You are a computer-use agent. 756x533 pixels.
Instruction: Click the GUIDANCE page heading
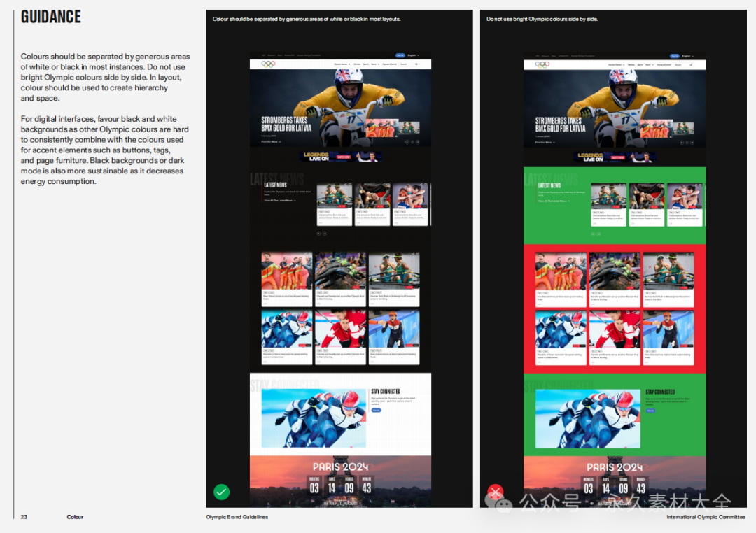[x=50, y=17]
